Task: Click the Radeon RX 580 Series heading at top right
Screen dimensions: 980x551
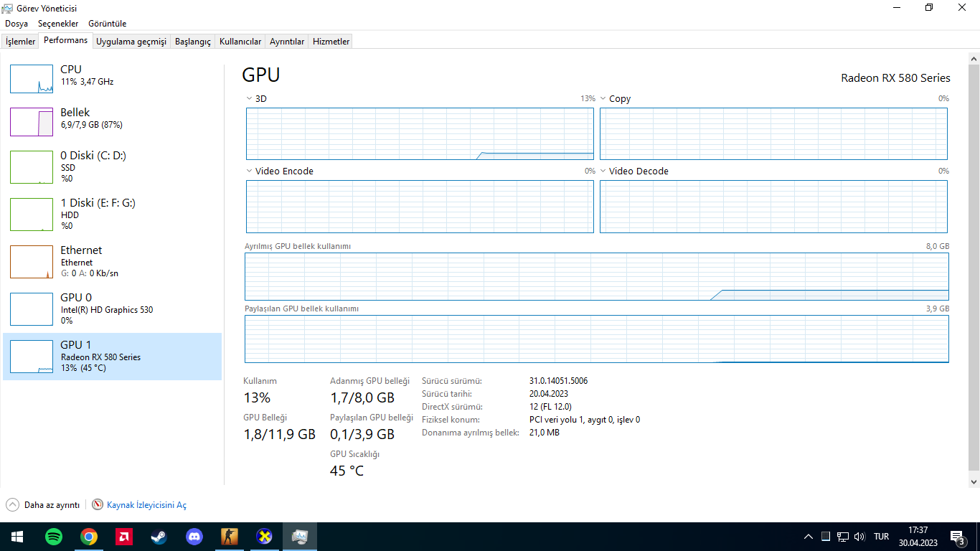Action: tap(895, 78)
